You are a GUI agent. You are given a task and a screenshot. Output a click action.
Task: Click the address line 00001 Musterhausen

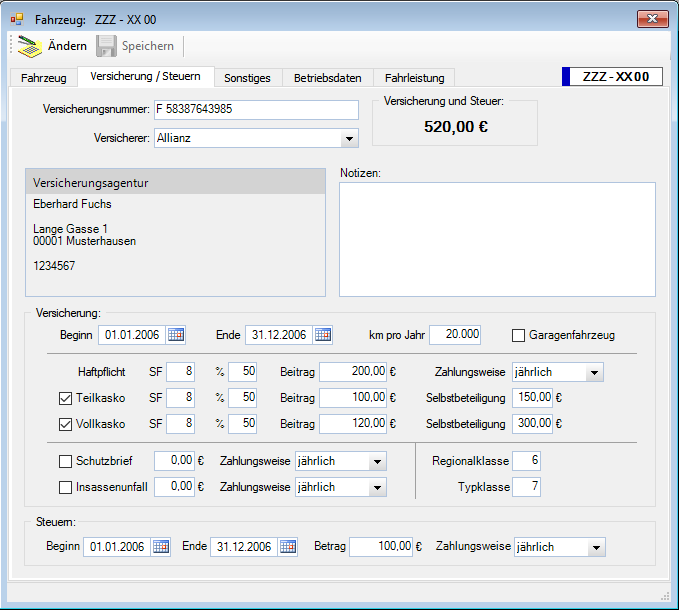pyautogui.click(x=84, y=242)
